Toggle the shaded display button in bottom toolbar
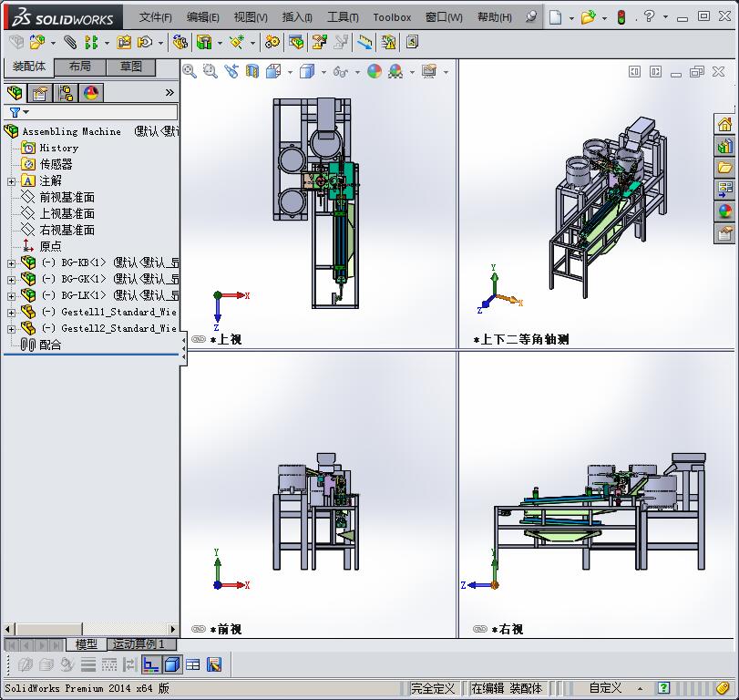Screen dimensions: 739x700 (172, 664)
